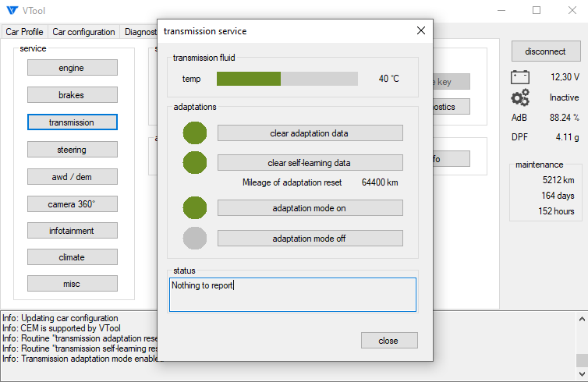588x382 pixels.
Task: Switch to the Car configuration tab
Action: coord(83,32)
